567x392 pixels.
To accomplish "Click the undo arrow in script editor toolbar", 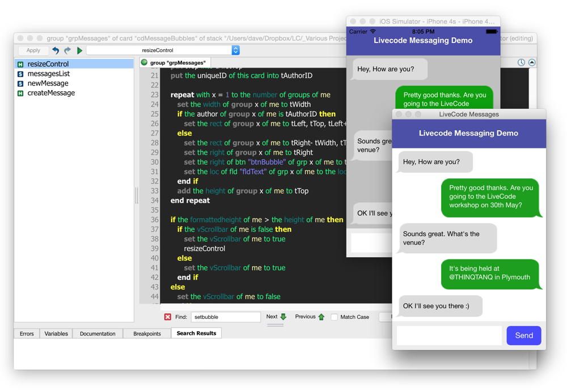I will tap(56, 50).
